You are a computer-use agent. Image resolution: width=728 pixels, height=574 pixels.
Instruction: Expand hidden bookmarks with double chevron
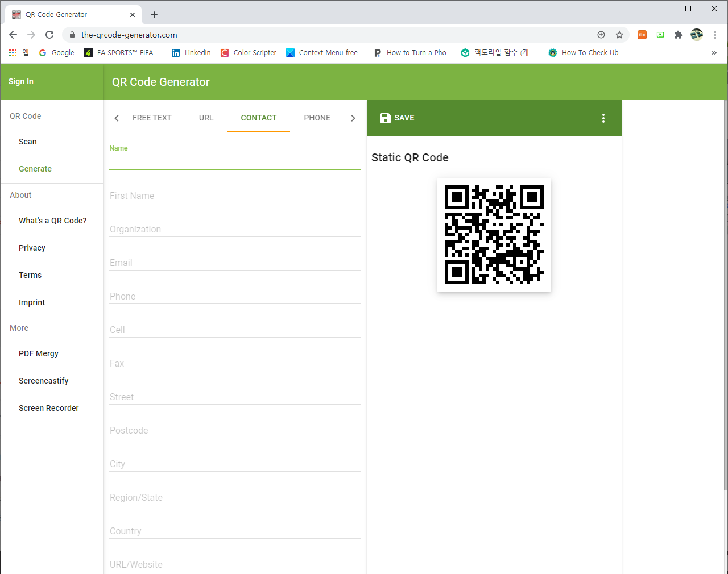tap(714, 52)
